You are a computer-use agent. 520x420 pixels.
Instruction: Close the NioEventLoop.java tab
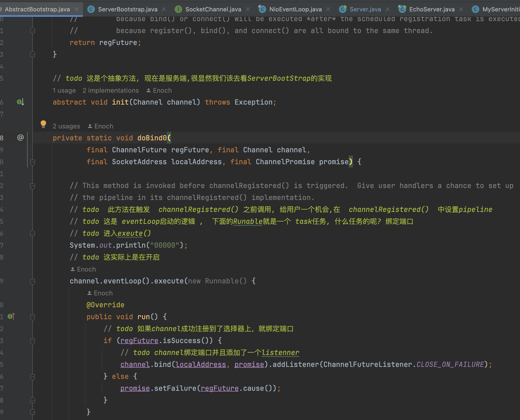(x=328, y=9)
